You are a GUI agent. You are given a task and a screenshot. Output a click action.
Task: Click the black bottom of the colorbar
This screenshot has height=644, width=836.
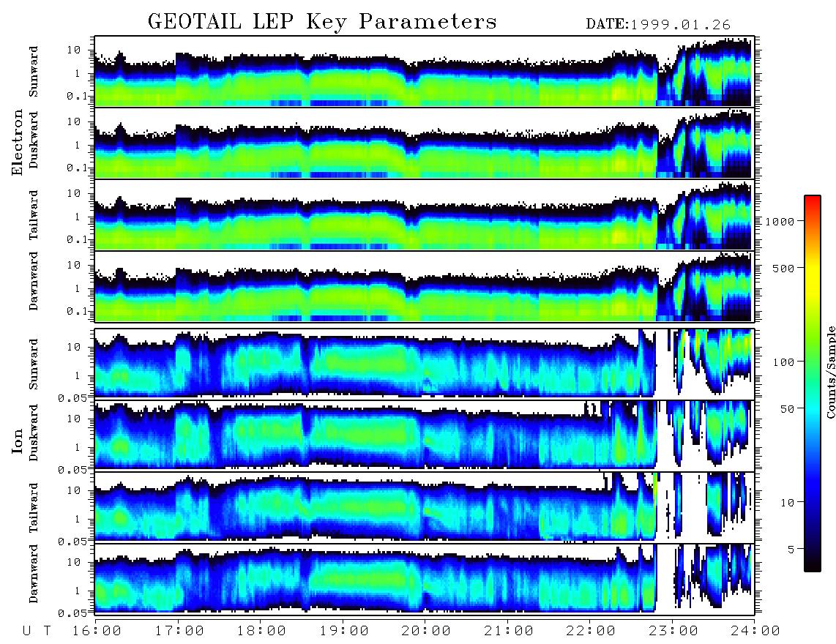point(813,565)
